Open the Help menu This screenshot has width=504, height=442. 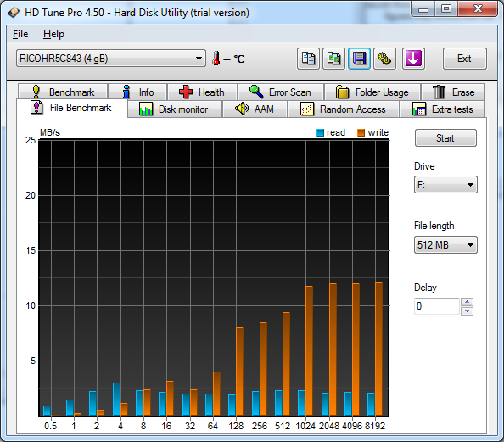click(x=53, y=34)
